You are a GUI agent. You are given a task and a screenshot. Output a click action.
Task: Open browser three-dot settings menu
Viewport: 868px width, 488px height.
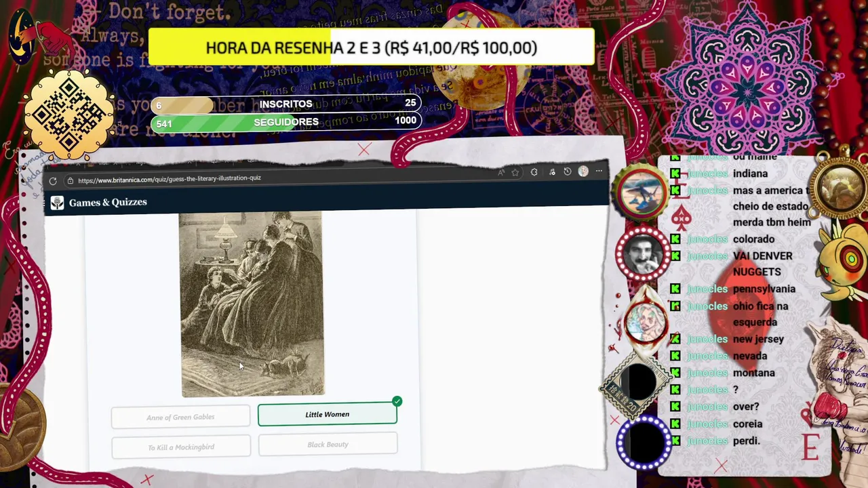click(599, 171)
